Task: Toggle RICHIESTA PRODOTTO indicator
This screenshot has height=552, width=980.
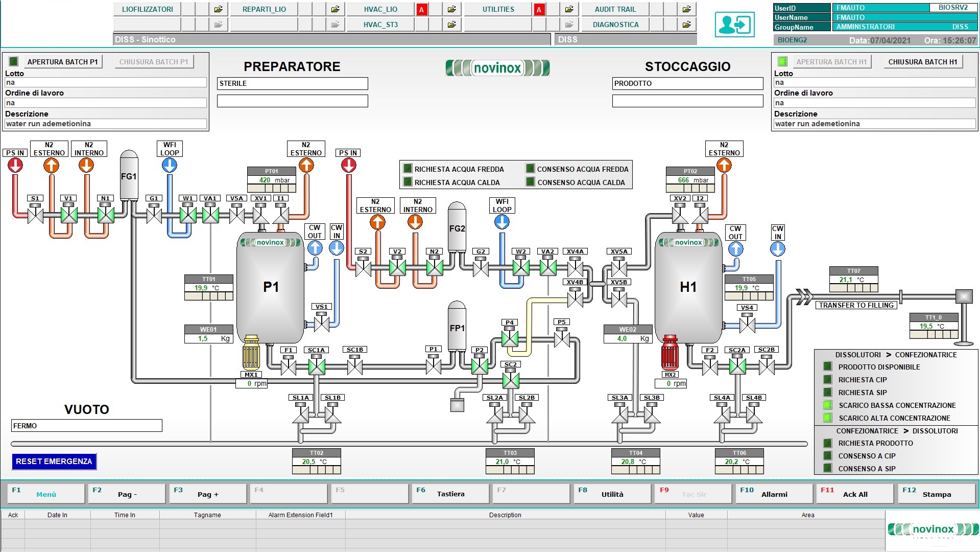Action: (827, 443)
